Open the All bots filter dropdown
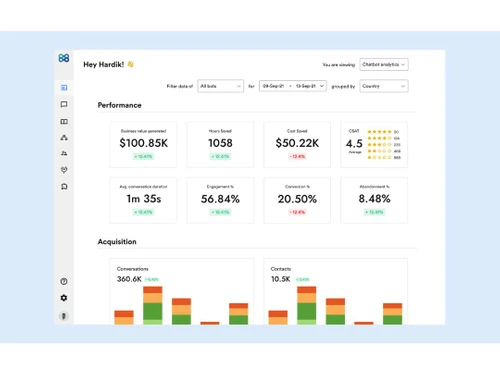The height and width of the screenshot is (375, 500). pyautogui.click(x=220, y=86)
